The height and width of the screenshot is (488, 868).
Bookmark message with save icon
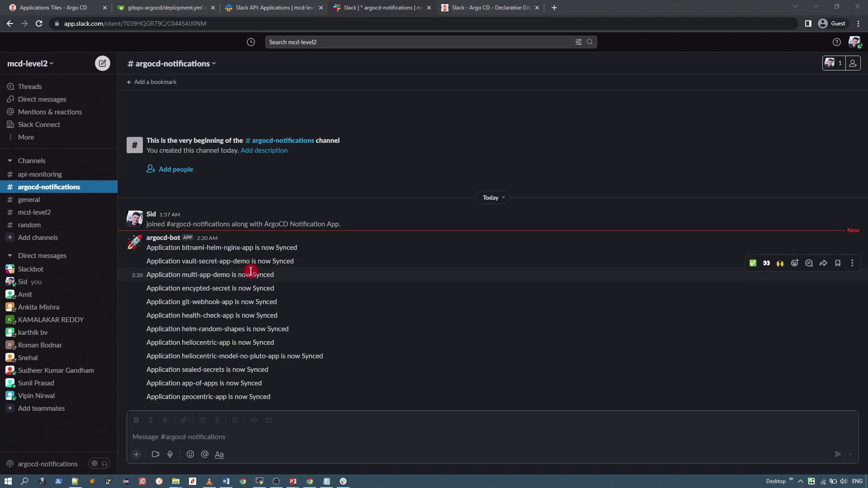(838, 263)
